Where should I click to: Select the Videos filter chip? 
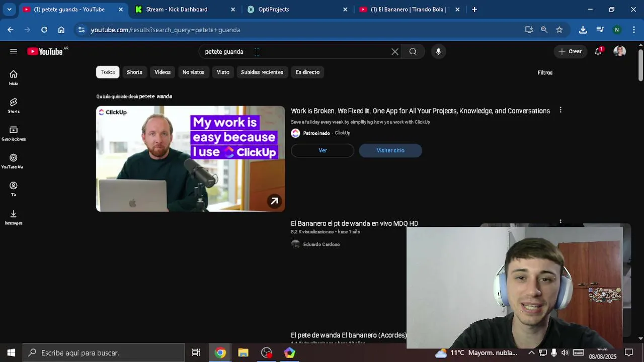click(x=163, y=72)
